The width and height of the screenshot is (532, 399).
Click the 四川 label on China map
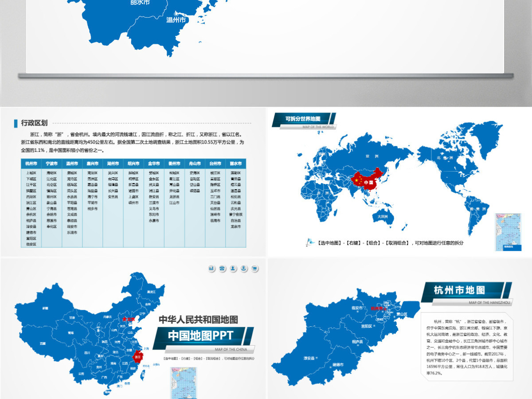(x=87, y=353)
